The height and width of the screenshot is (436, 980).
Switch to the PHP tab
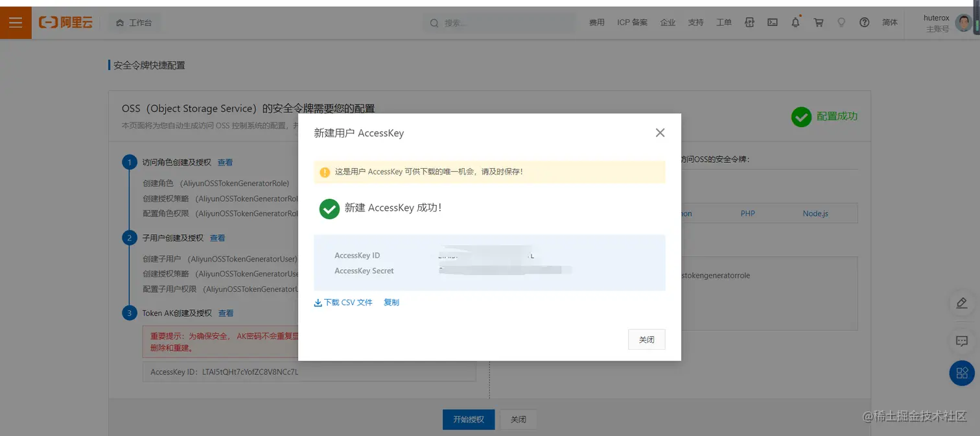[x=748, y=213]
